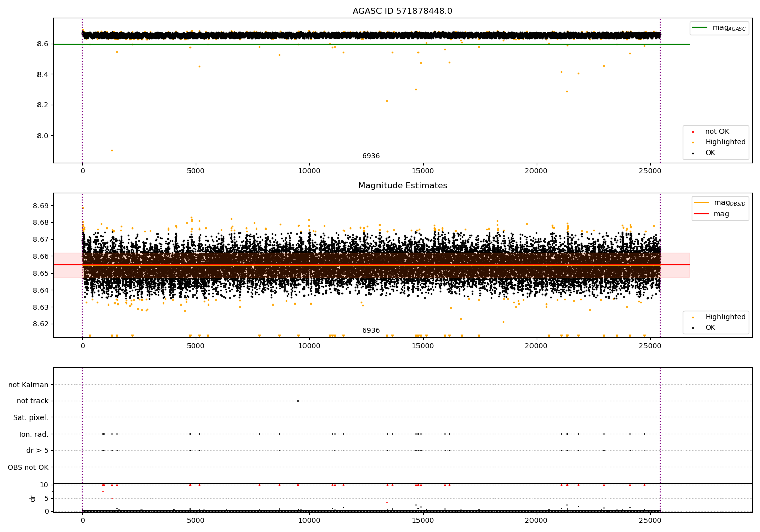Click the 8.0 y-axis tick in top plot
Image resolution: width=760 pixels, height=532 pixels.
pos(43,136)
